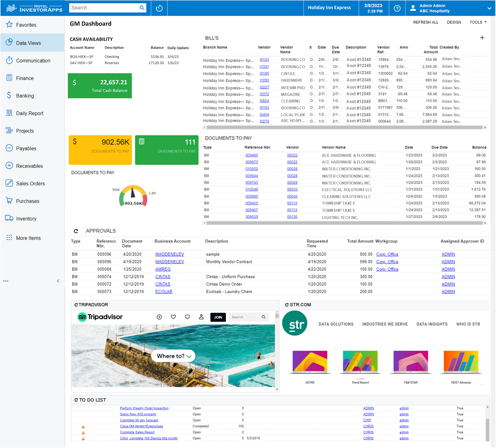This screenshot has height=448, width=496.
Task: Click the 22,657.21 Total Cash Balance tile
Action: 100,85
